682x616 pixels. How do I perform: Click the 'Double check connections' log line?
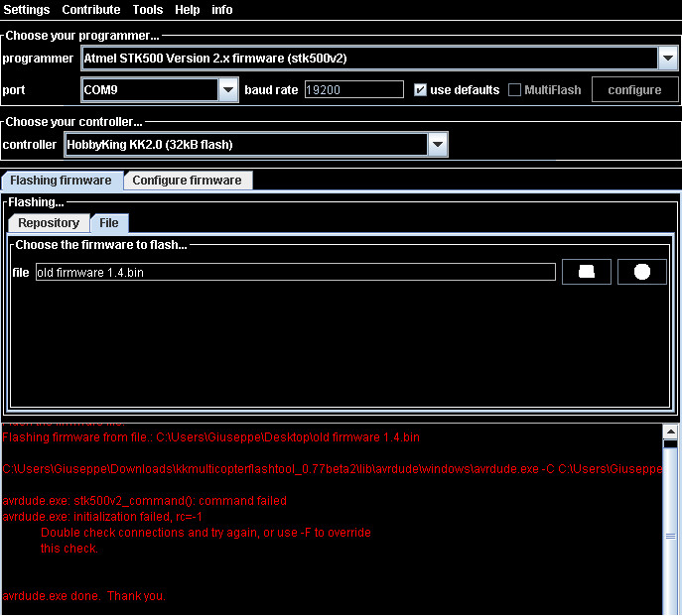(205, 533)
